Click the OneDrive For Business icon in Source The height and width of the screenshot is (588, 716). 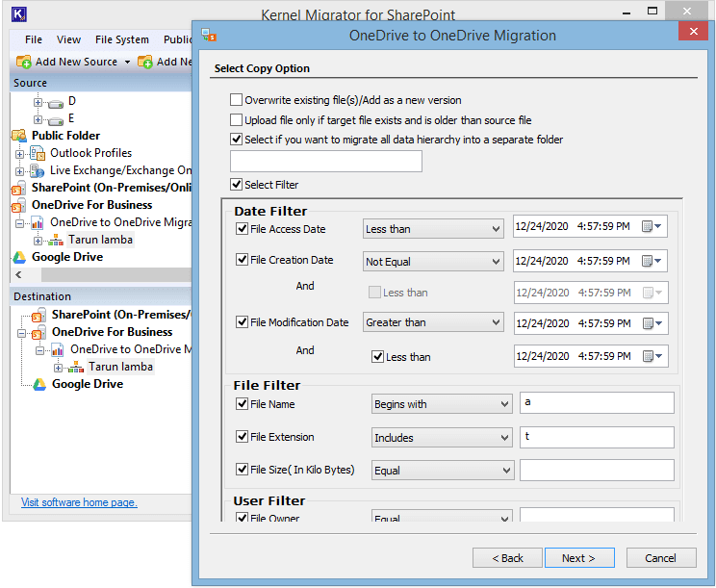(18, 205)
